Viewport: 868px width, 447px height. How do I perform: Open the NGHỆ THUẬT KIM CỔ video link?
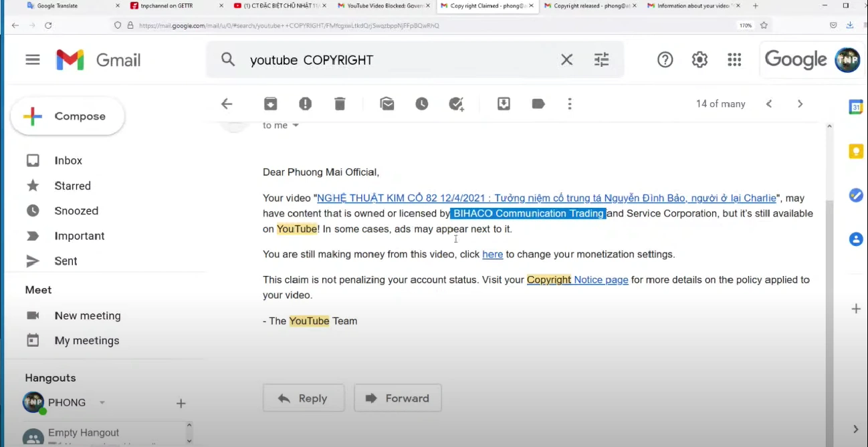(546, 198)
